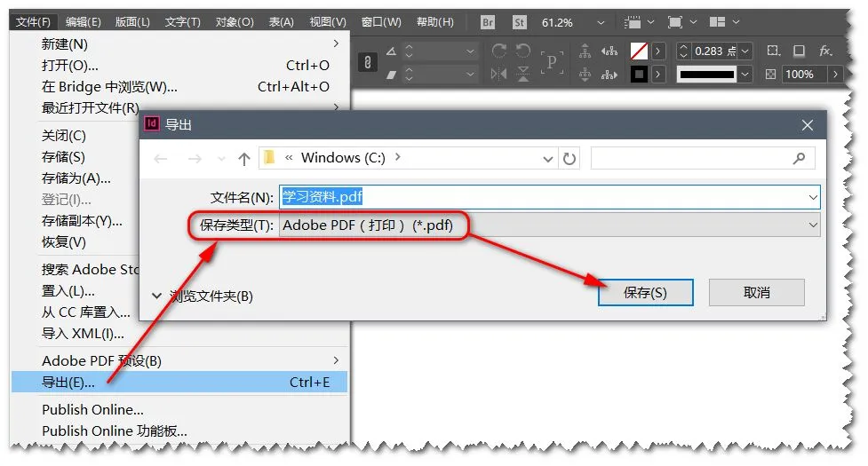Click the fill color swatch (none)
868x466 pixels.
639,51
